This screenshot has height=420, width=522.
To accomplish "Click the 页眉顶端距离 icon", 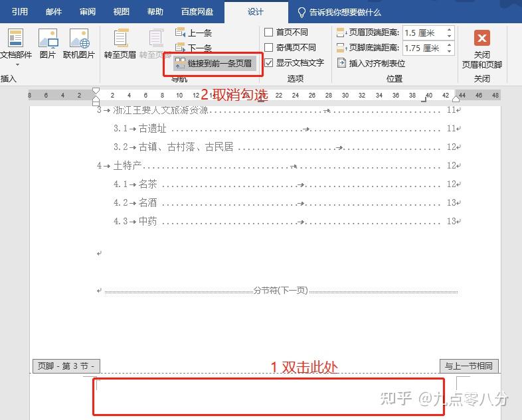I will point(341,33).
